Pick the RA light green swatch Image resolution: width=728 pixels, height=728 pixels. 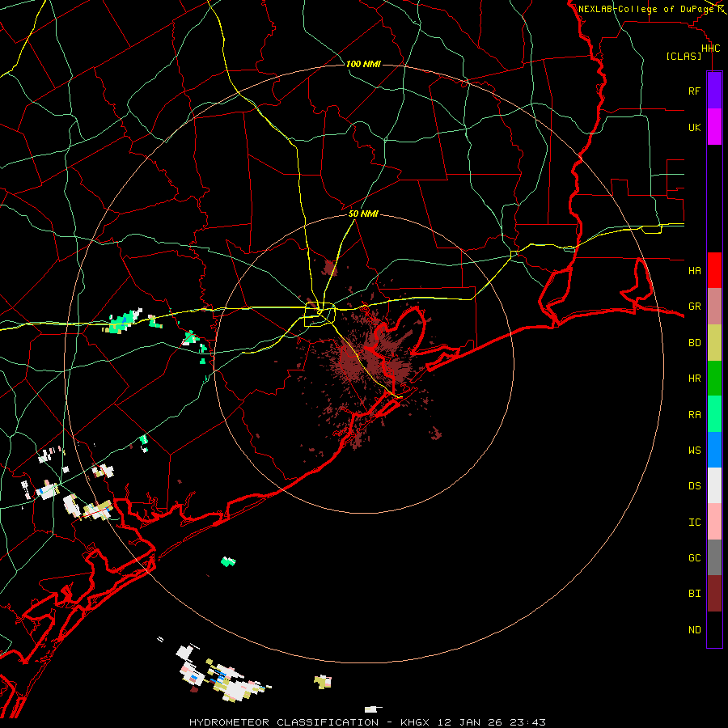pyautogui.click(x=714, y=414)
